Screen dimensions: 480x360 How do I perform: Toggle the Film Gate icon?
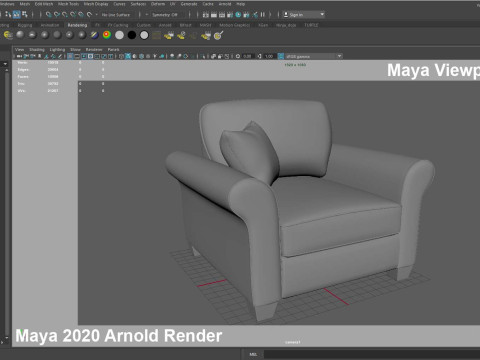tap(77, 56)
